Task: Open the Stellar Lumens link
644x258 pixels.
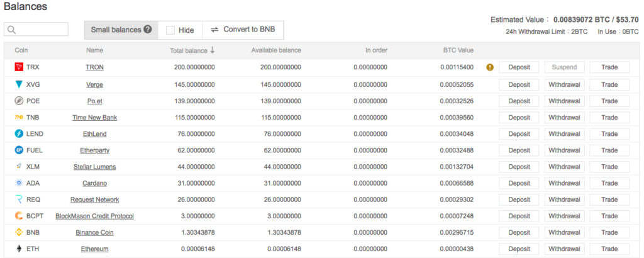Action: (x=94, y=167)
